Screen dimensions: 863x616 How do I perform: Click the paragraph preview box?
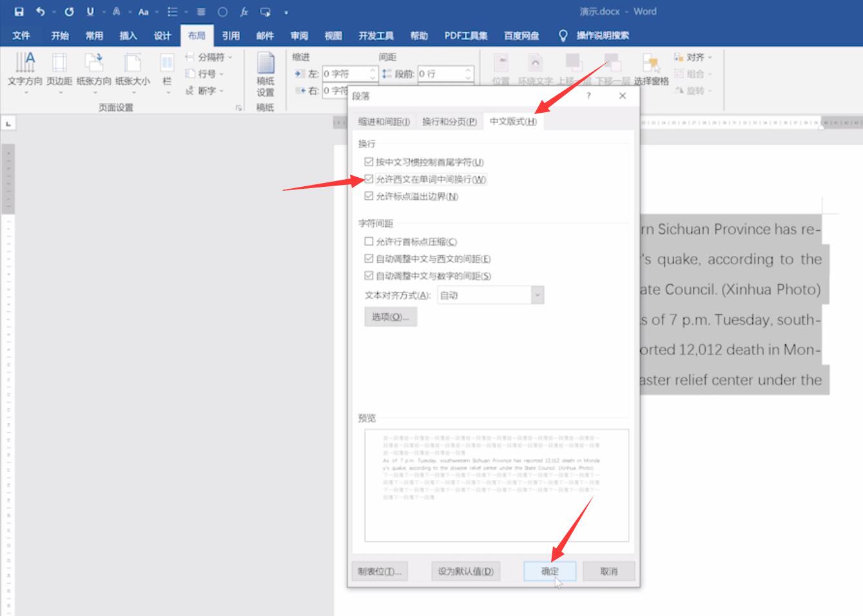coord(496,485)
